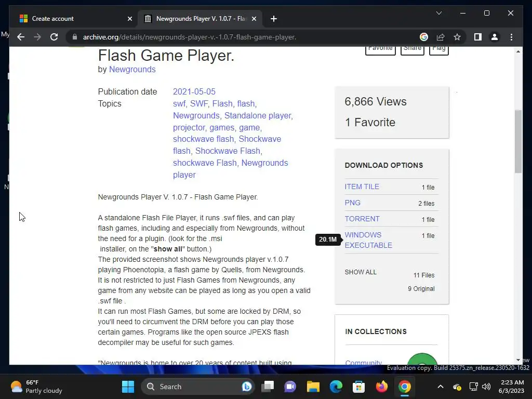Bookmark this tab with star icon
This screenshot has height=399, width=532.
(x=457, y=37)
